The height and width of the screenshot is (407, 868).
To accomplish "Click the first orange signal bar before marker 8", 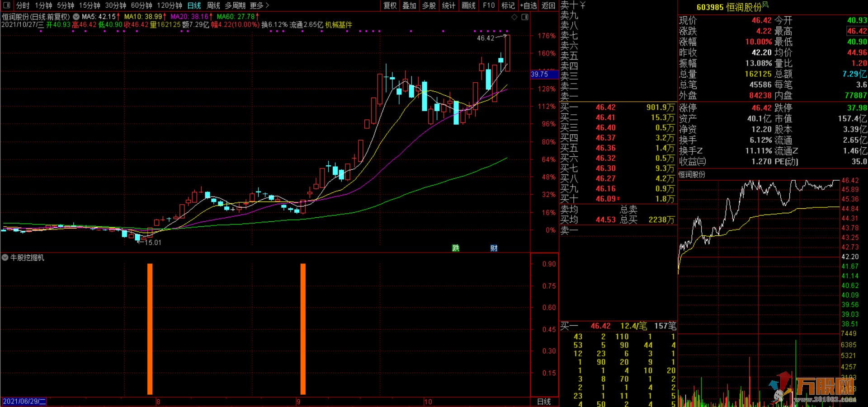I will pos(150,329).
